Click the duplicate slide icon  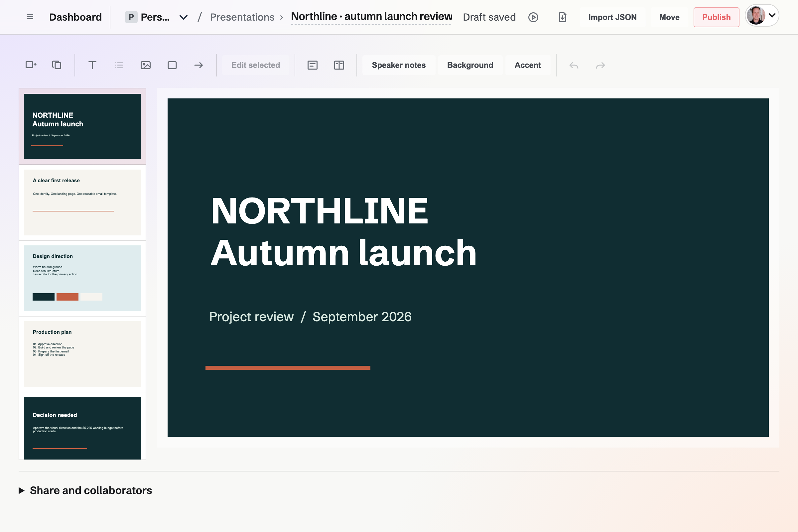tap(57, 65)
